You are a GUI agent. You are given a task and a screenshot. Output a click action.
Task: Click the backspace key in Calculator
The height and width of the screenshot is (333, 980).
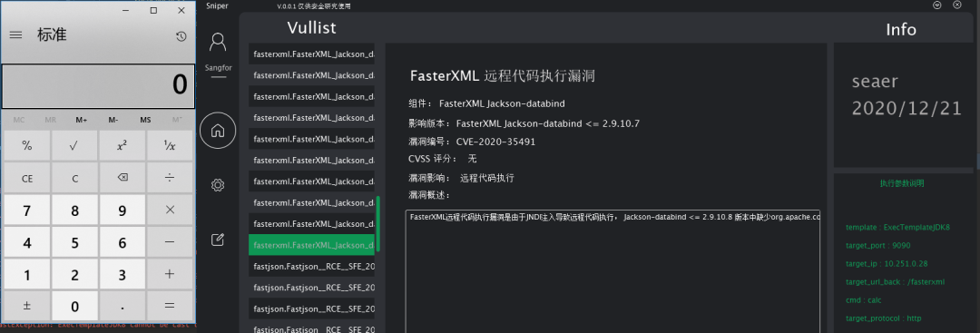coord(122,178)
